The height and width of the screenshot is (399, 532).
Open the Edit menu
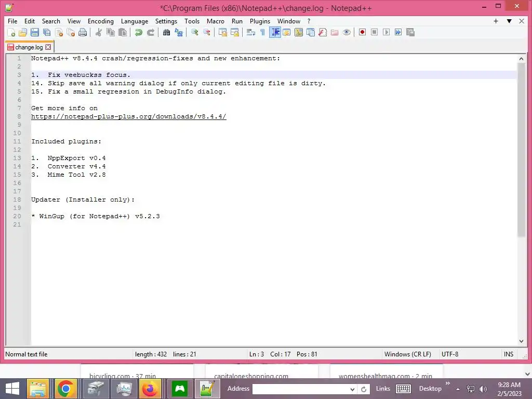click(x=30, y=21)
